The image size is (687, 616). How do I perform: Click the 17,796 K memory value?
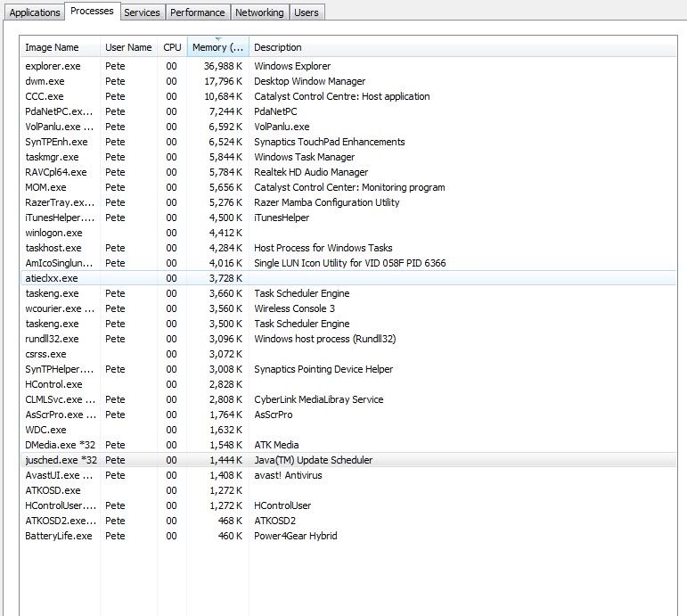click(223, 81)
